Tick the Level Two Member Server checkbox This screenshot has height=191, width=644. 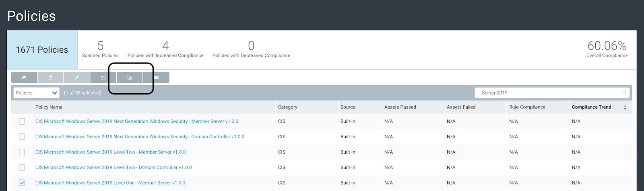[x=22, y=152]
